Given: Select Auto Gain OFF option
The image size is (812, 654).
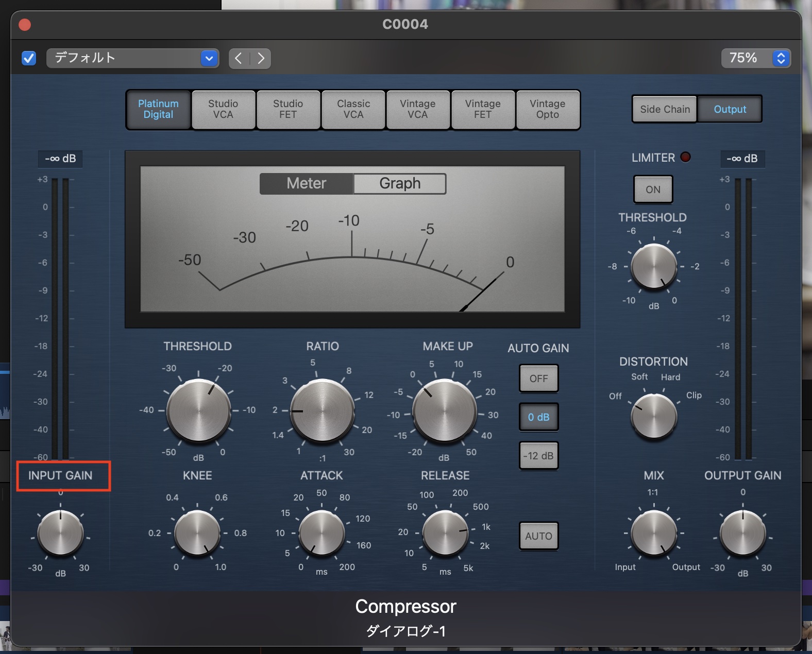Looking at the screenshot, I should pyautogui.click(x=538, y=378).
